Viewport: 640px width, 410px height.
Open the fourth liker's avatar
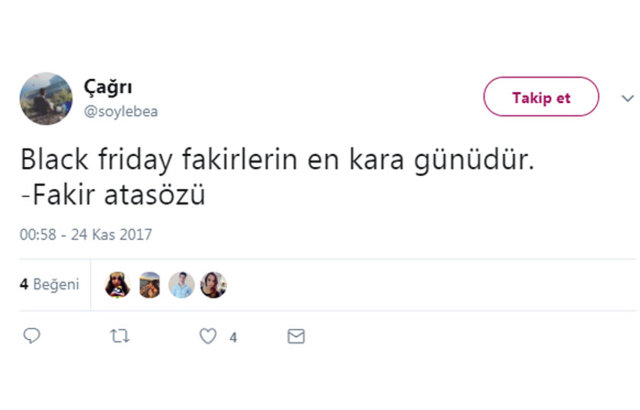click(x=213, y=285)
